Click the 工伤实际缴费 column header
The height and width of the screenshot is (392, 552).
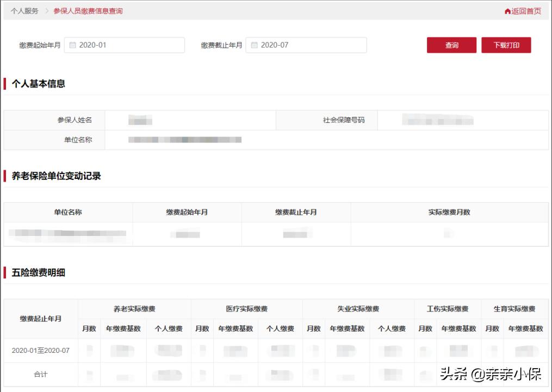tap(448, 308)
